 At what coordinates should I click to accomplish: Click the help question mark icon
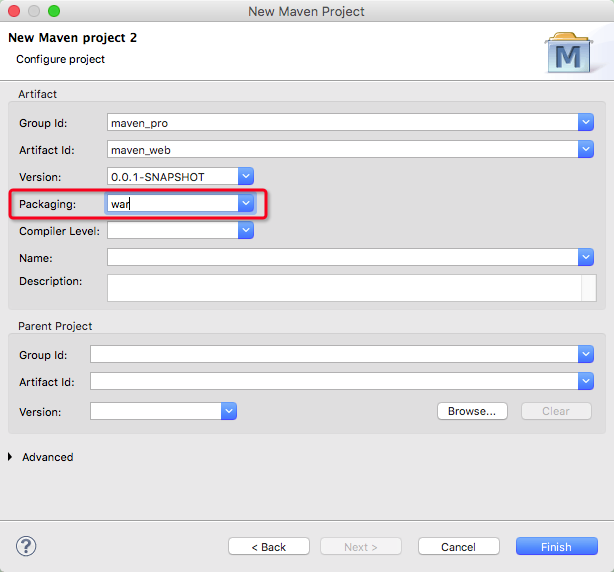[x=27, y=546]
